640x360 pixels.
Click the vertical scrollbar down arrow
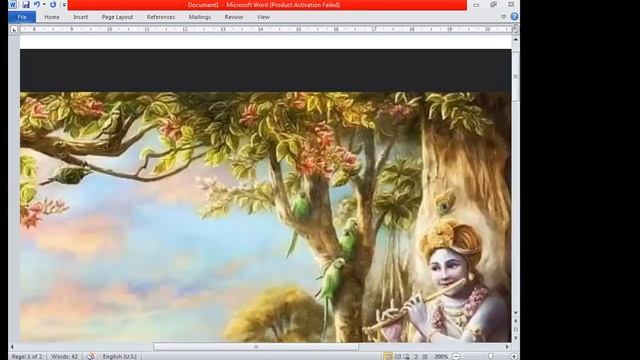tap(516, 313)
